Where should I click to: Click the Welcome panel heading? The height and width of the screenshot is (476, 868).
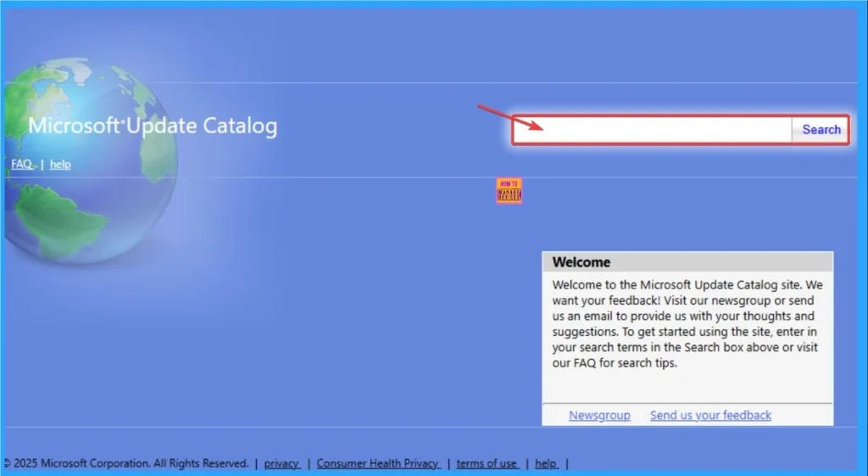pyautogui.click(x=581, y=262)
